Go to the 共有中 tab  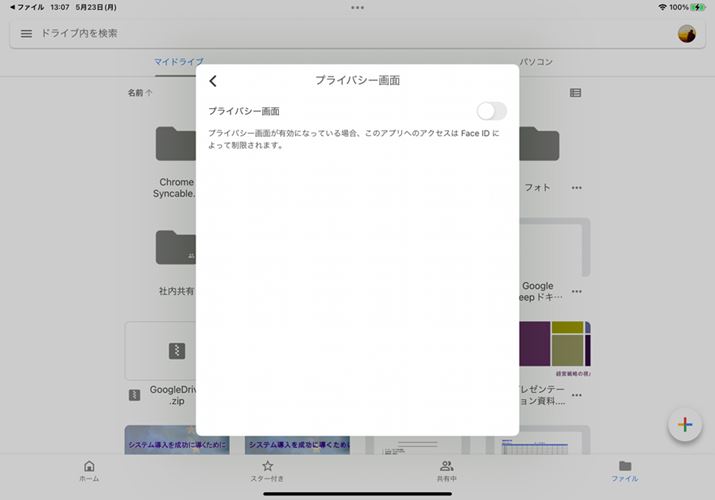tap(446, 471)
